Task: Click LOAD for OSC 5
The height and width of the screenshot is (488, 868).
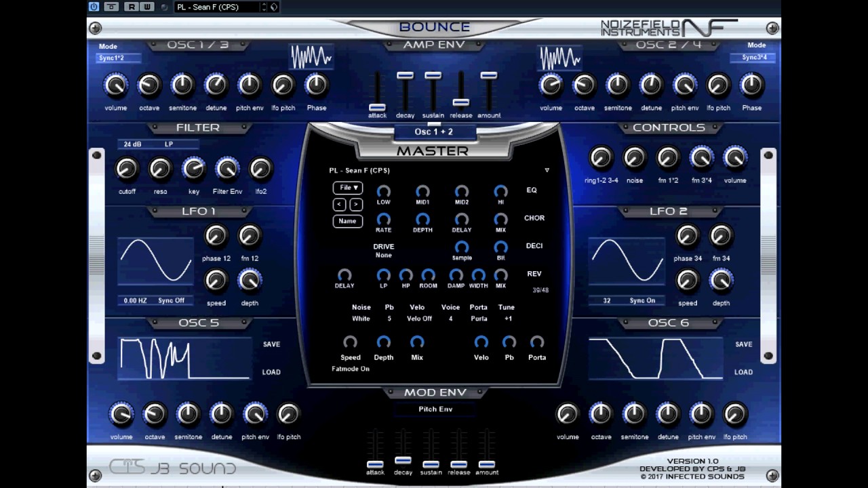Action: coord(271,372)
